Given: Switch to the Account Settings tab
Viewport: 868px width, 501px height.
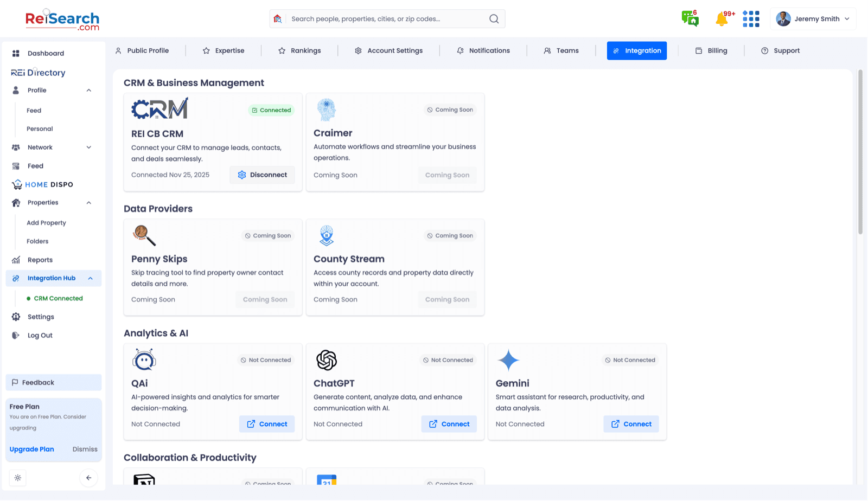Looking at the screenshot, I should (388, 50).
